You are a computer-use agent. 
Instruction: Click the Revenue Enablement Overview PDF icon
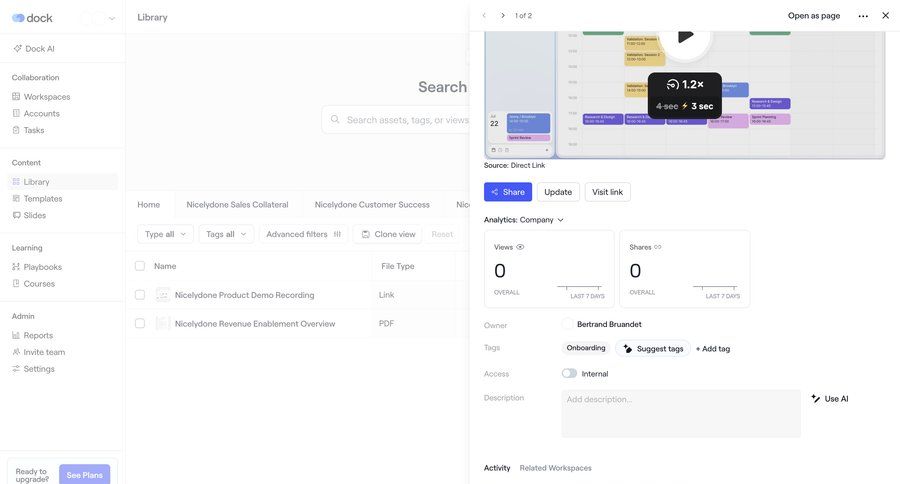coord(163,323)
